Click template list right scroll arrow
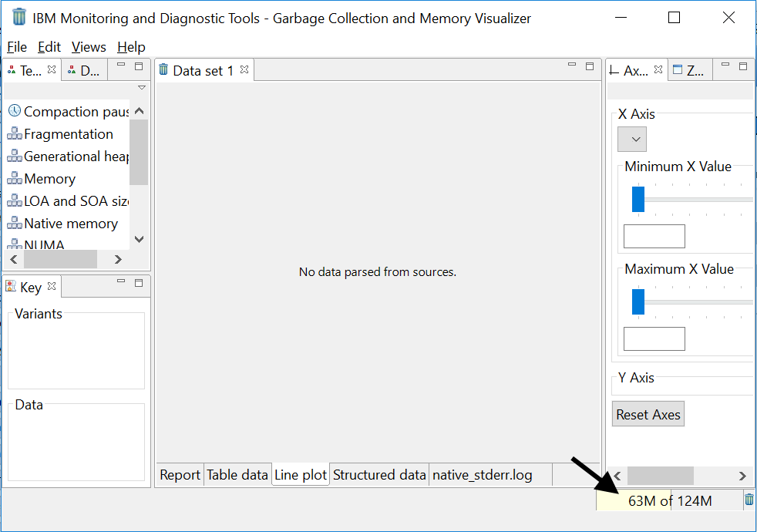 pos(118,259)
